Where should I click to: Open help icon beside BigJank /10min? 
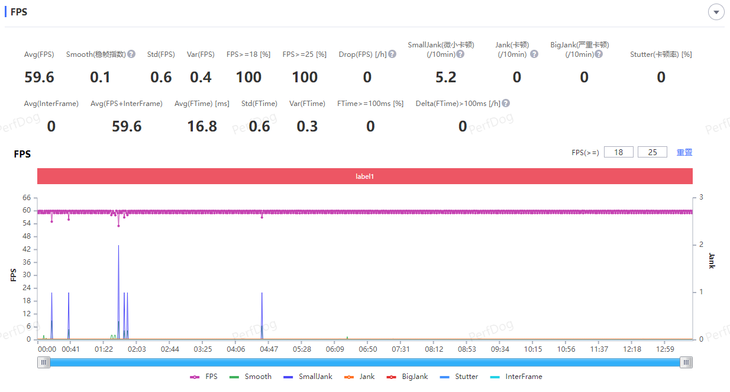(x=599, y=54)
